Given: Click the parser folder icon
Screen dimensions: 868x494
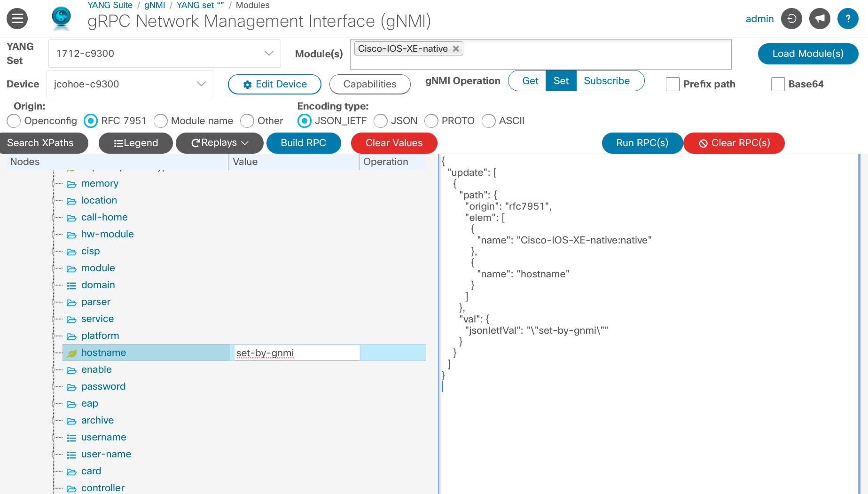Looking at the screenshot, I should click(71, 302).
